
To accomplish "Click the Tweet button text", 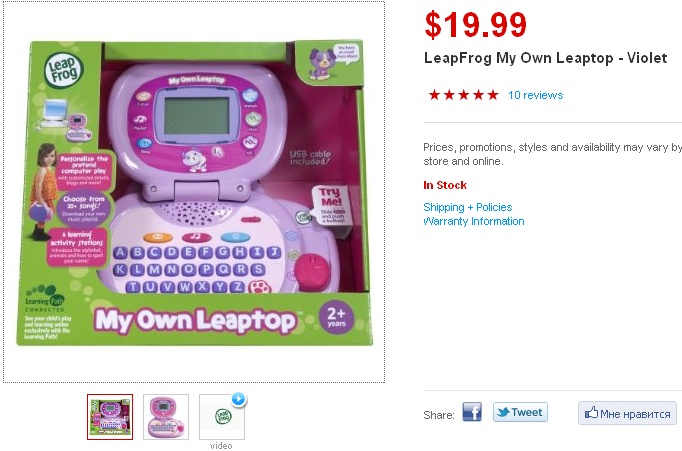I will click(x=527, y=412).
